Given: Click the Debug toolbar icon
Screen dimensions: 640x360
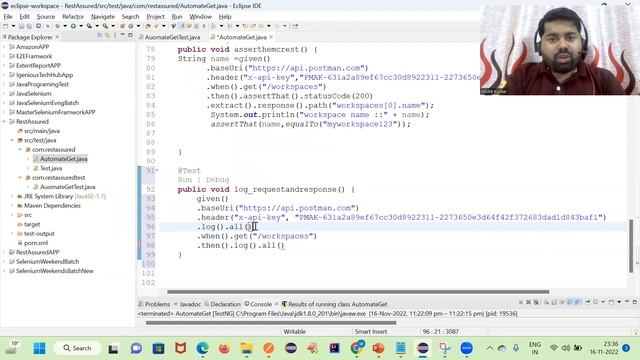Looking at the screenshot, I should tap(58, 26).
